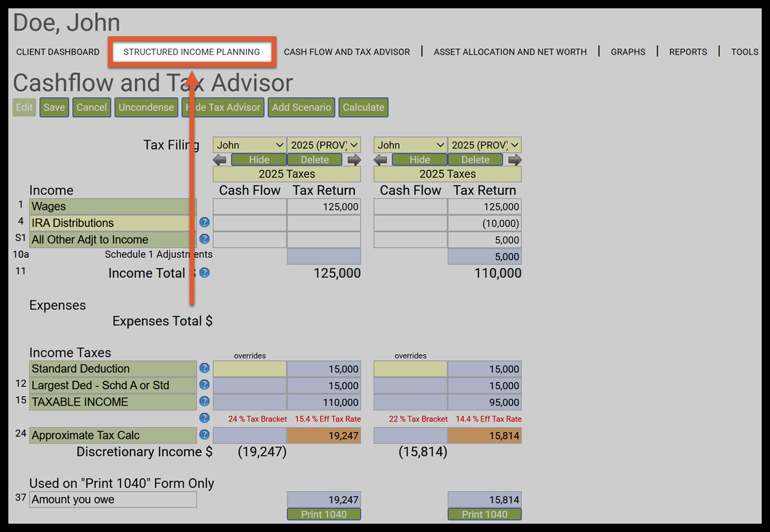Move first scenario right with arrow

point(354,160)
